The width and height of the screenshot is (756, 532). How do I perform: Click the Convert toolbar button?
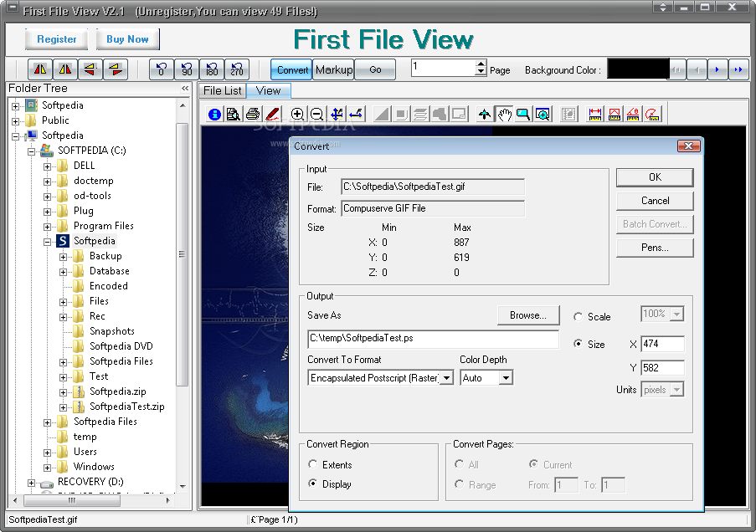tap(291, 70)
